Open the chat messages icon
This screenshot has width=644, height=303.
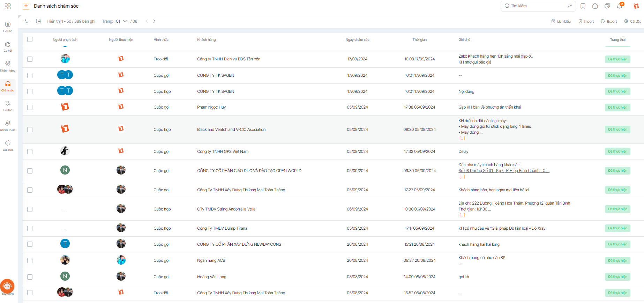[x=607, y=6]
